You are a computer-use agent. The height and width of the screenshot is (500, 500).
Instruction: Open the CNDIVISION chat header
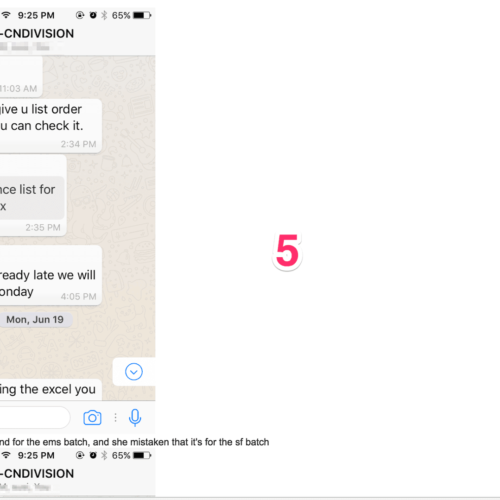pos(37,34)
